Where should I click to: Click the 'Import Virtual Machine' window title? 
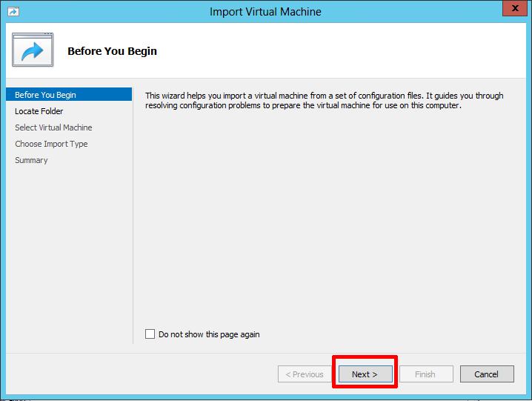tap(265, 12)
